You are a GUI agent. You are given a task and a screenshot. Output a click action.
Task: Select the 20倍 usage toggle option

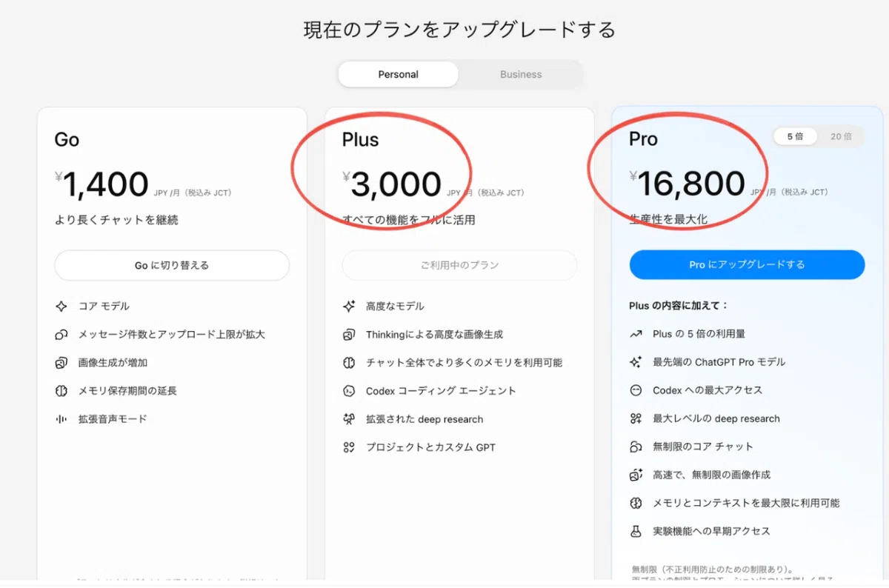pos(841,136)
